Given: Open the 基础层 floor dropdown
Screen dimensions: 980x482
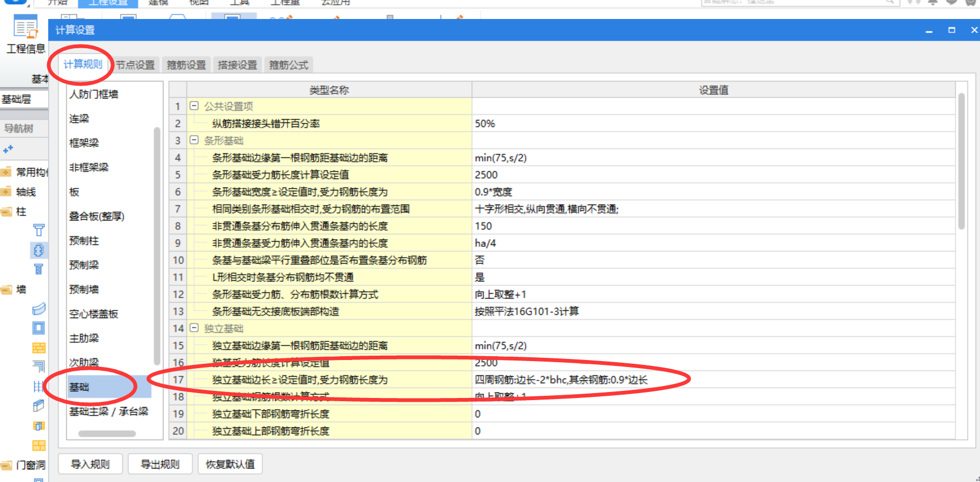Looking at the screenshot, I should point(24,99).
